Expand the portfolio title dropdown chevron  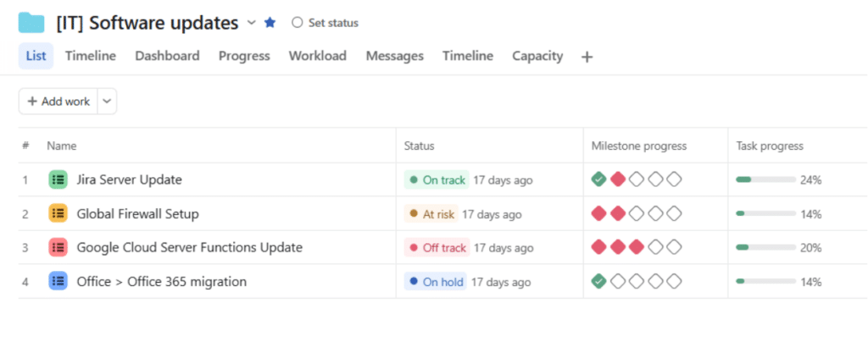(251, 23)
